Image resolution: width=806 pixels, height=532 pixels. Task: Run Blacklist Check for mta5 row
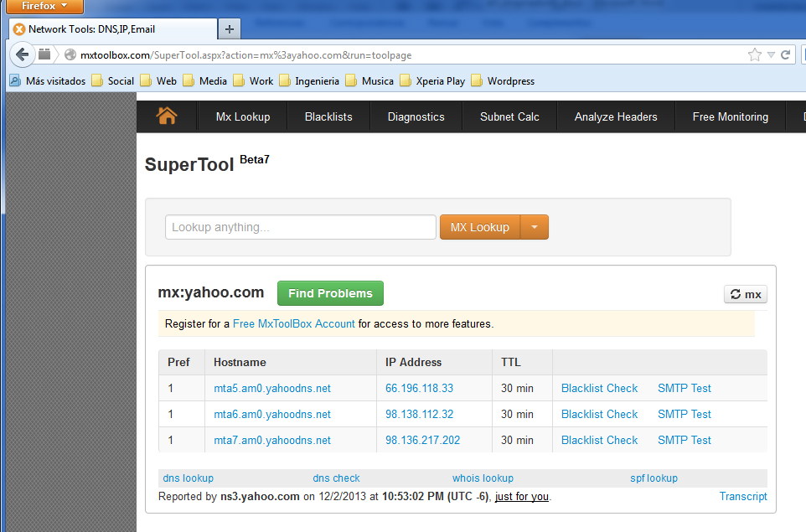(599, 388)
